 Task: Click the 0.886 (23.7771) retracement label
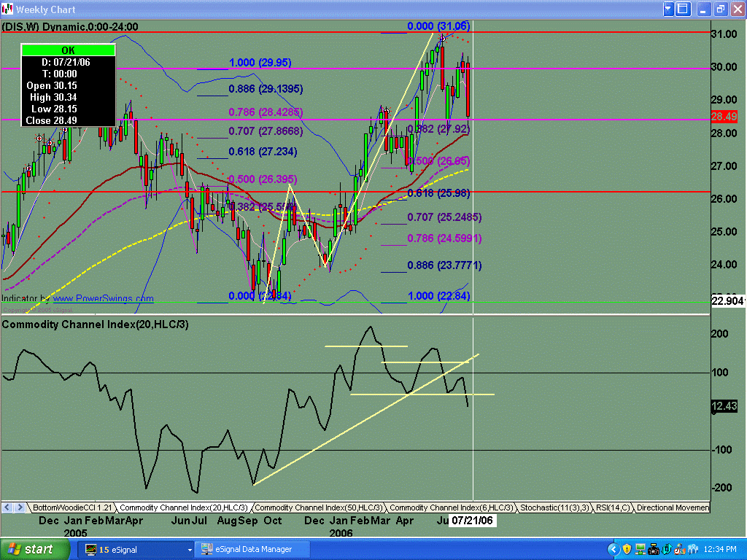click(444, 265)
